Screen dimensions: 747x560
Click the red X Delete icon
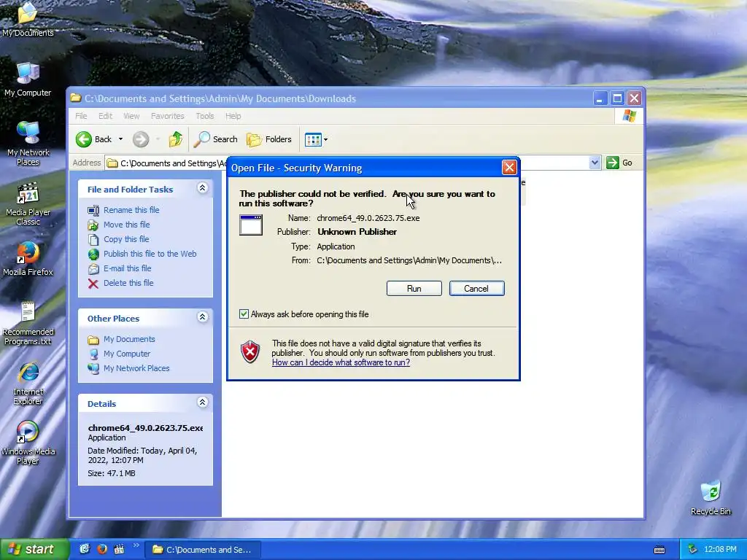pos(93,284)
